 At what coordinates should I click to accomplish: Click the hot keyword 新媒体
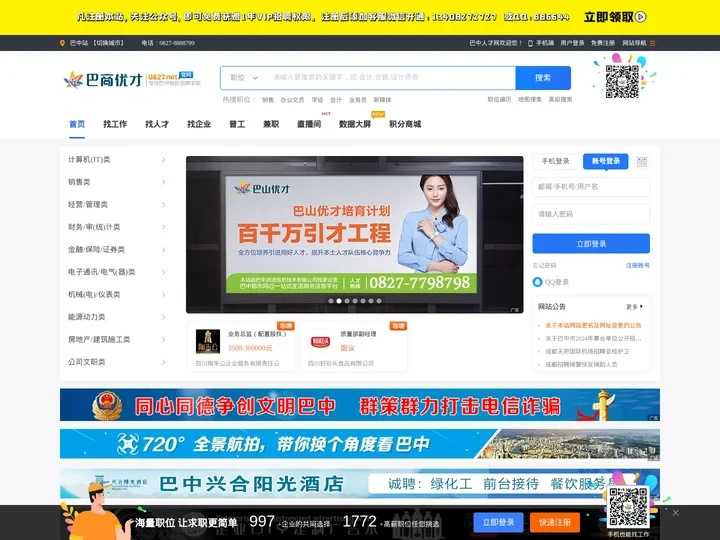tap(382, 100)
